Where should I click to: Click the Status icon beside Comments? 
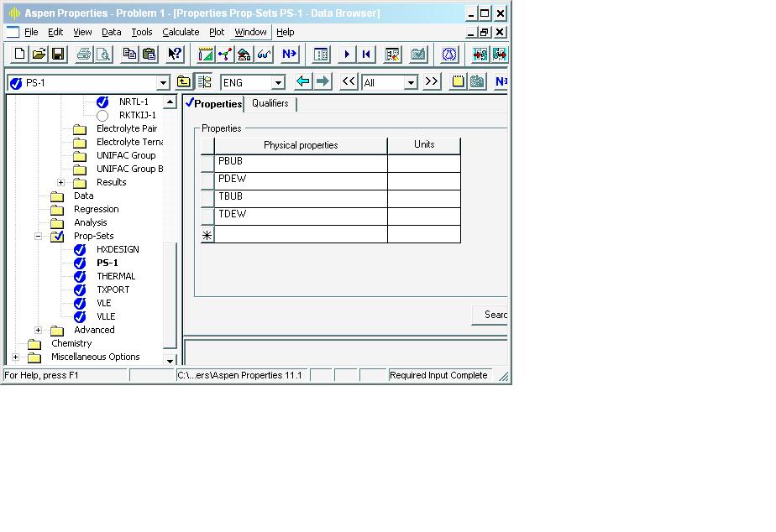[x=477, y=81]
